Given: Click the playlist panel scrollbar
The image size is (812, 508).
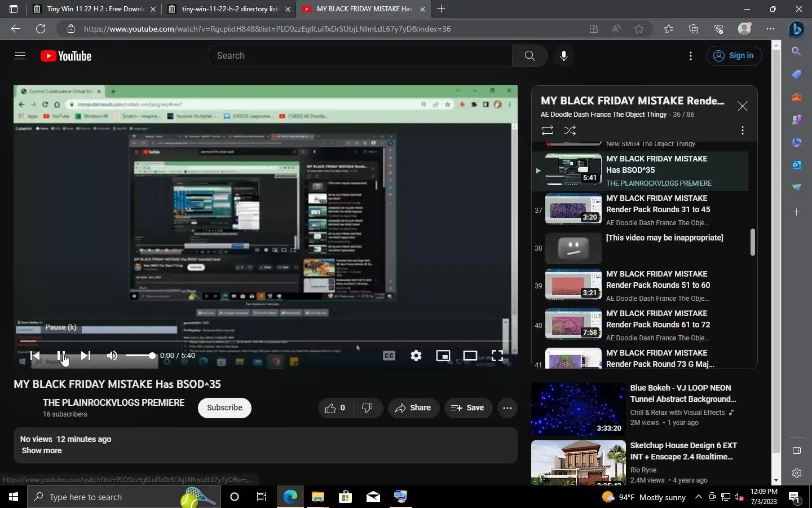Looking at the screenshot, I should coord(752,242).
